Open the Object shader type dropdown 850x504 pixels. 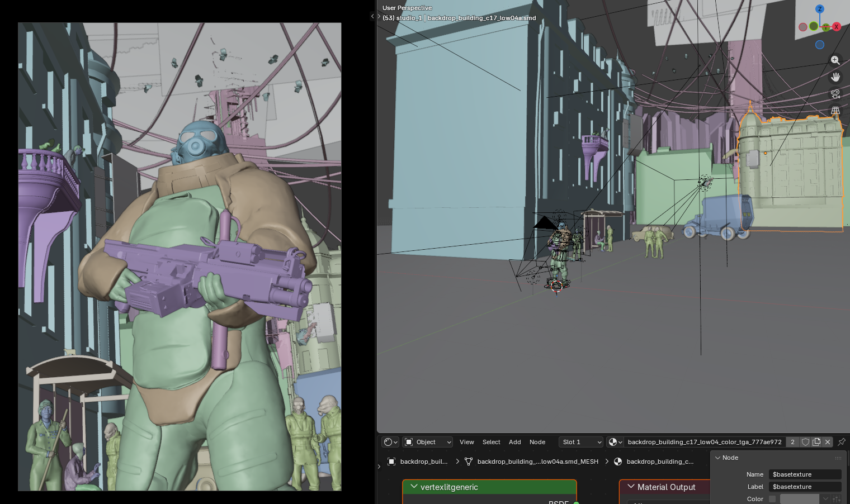(x=428, y=442)
